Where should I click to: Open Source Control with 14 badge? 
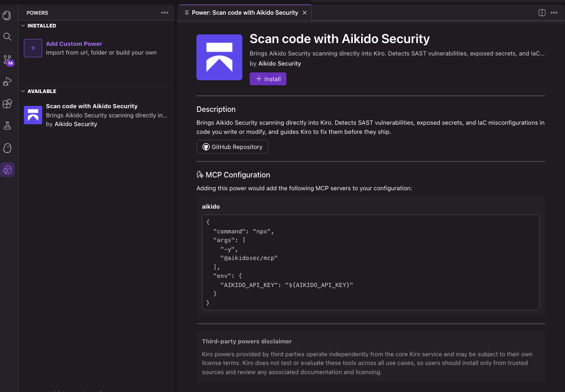(8, 60)
